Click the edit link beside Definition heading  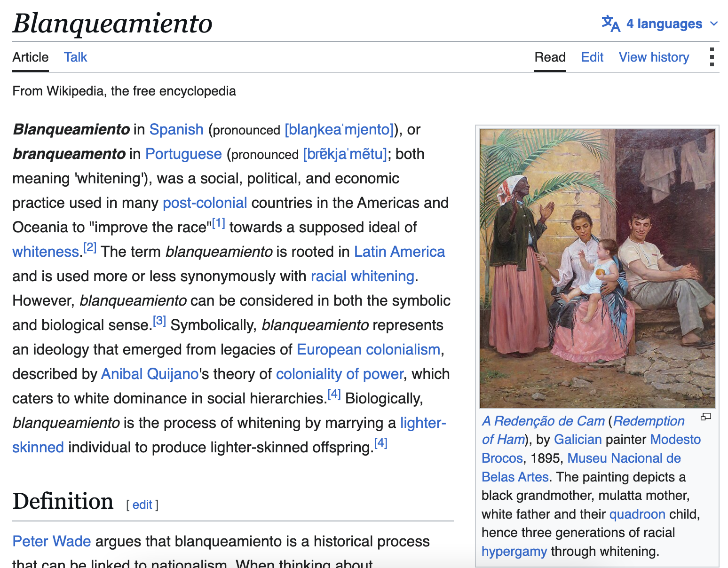click(142, 505)
